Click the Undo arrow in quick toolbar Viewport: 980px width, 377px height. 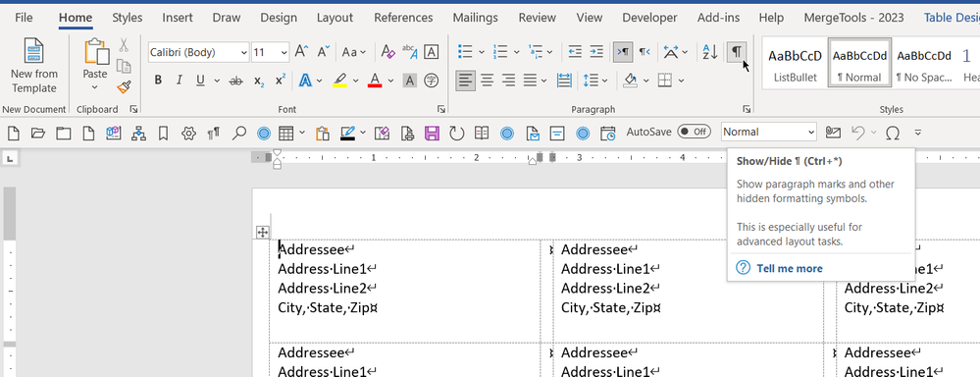858,133
